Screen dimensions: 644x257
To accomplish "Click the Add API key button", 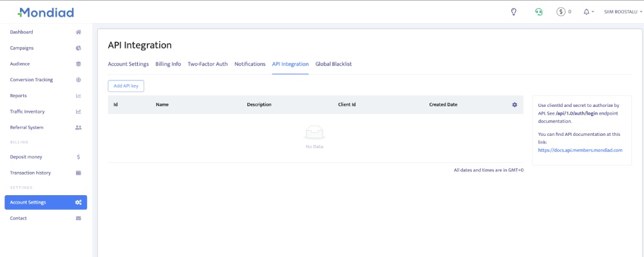I will coord(126,86).
